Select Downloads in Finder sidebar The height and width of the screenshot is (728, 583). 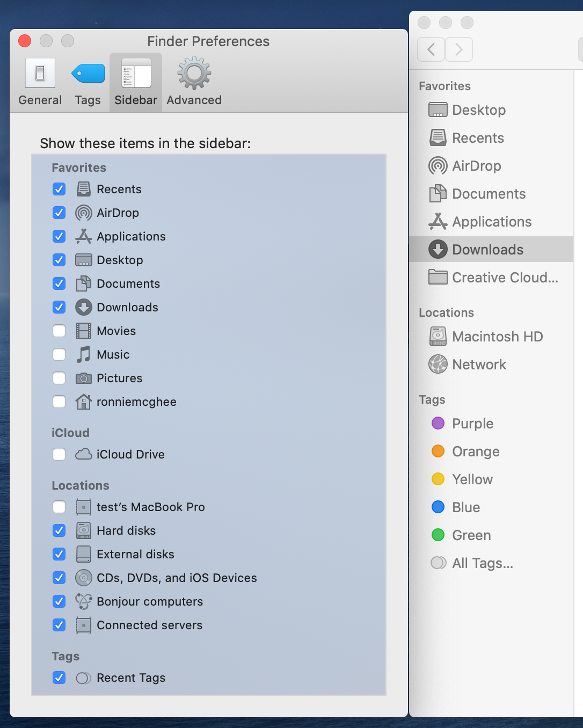click(x=491, y=249)
